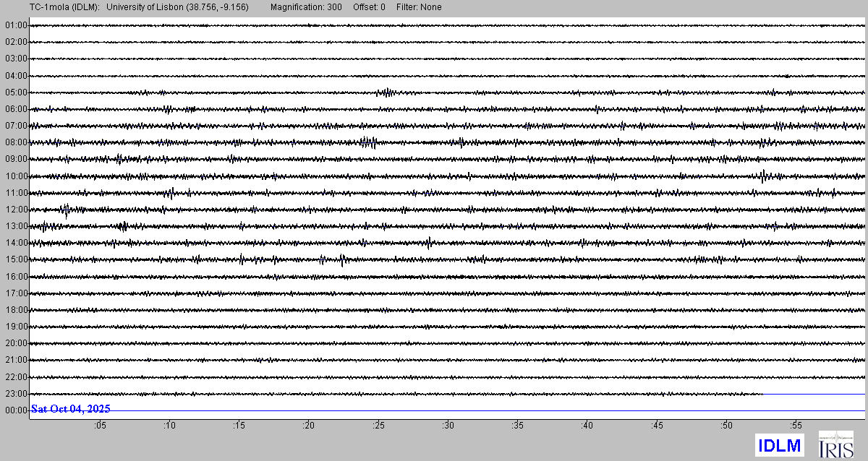This screenshot has height=461, width=868.
Task: Select the 08:00 hour trace label
Action: (15, 142)
